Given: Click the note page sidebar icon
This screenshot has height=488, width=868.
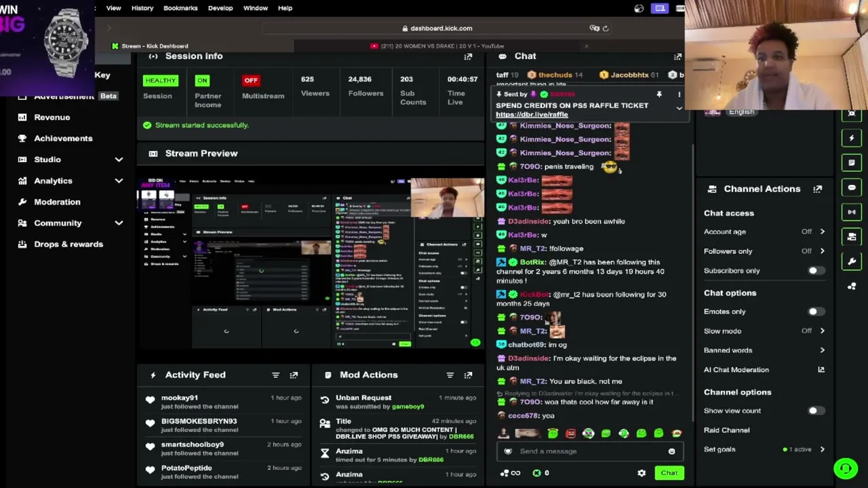Looking at the screenshot, I should pos(852,163).
